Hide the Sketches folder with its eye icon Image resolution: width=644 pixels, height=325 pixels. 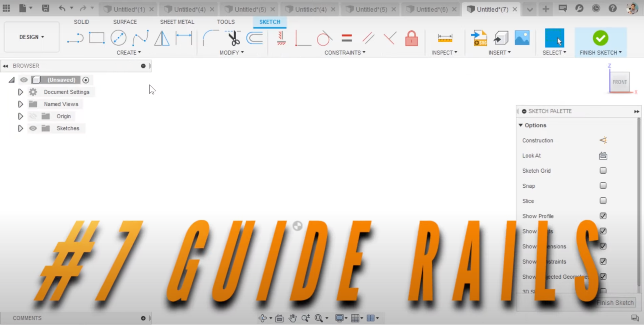[33, 128]
